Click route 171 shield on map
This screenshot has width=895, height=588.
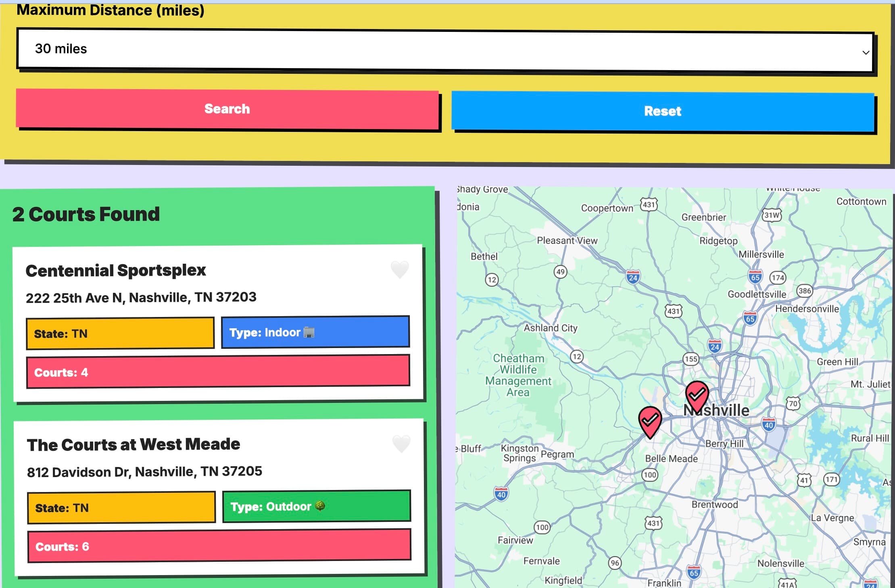click(831, 479)
